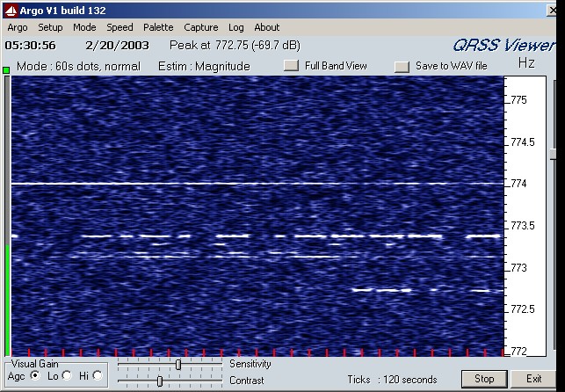This screenshot has height=392, width=565.
Task: Enable Save to WAV file
Action: click(x=402, y=67)
